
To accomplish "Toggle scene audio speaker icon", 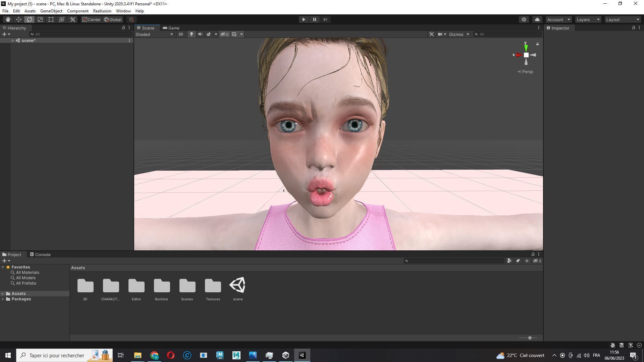I will point(200,34).
